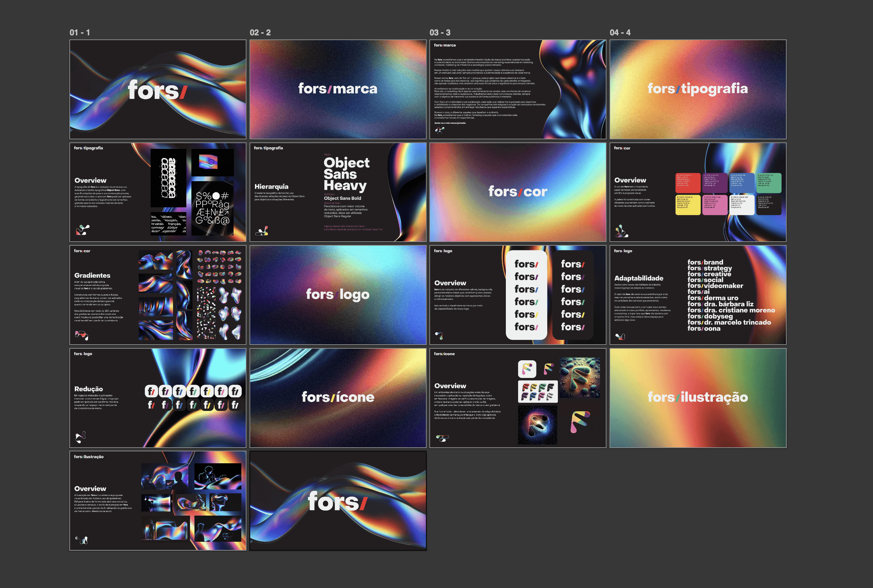Image resolution: width=873 pixels, height=588 pixels.
Task: Click the green color swatch in palette
Action: pos(769,183)
